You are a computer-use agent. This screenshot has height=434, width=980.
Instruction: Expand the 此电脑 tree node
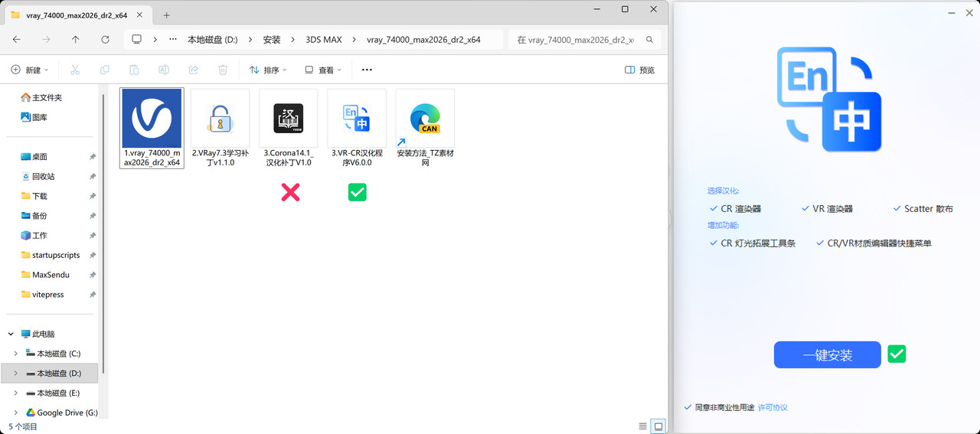point(11,334)
